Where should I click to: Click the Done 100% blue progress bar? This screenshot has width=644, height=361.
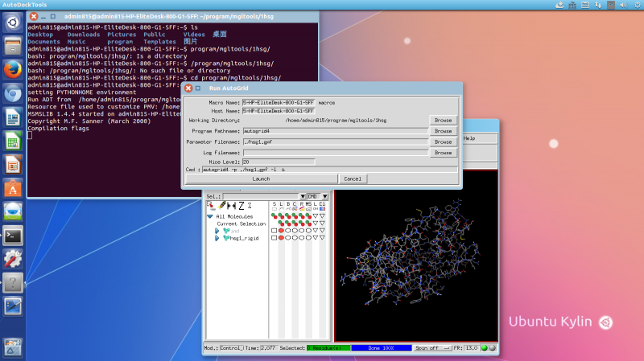pyautogui.click(x=381, y=348)
